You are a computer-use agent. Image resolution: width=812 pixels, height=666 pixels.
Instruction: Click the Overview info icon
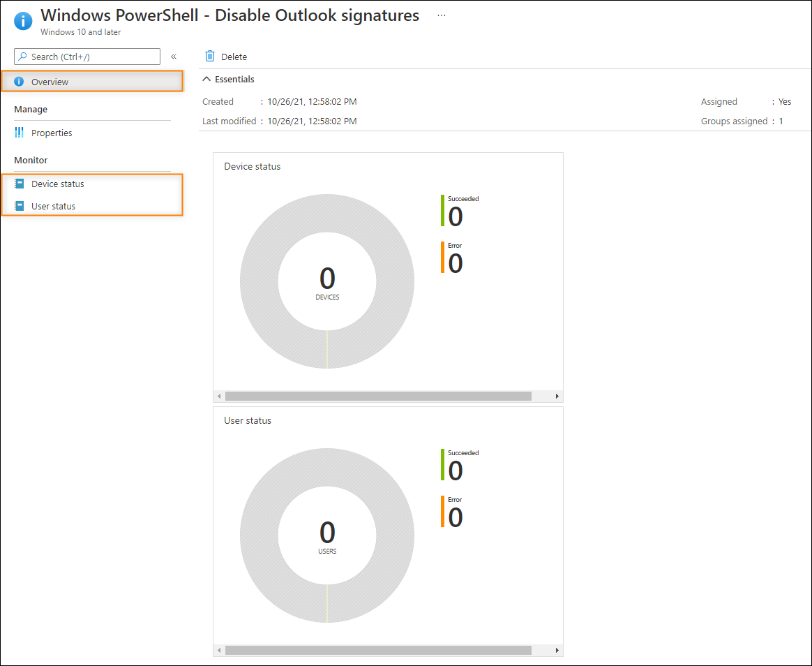click(19, 82)
